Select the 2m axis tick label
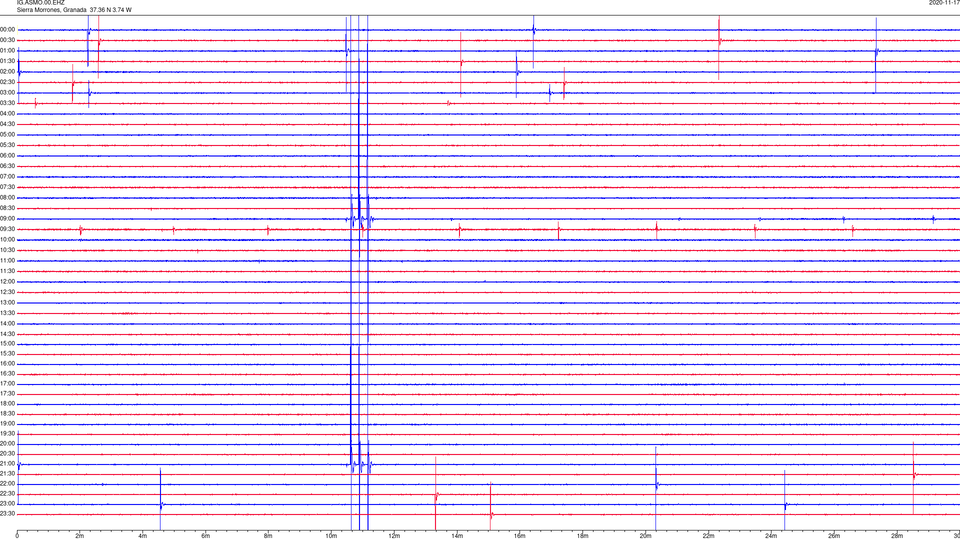Viewport: 960px width, 540px height. click(x=80, y=536)
